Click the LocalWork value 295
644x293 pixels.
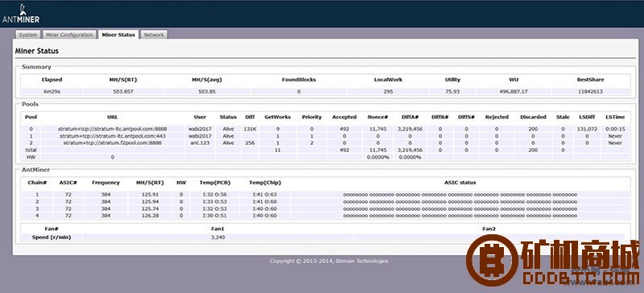point(388,92)
